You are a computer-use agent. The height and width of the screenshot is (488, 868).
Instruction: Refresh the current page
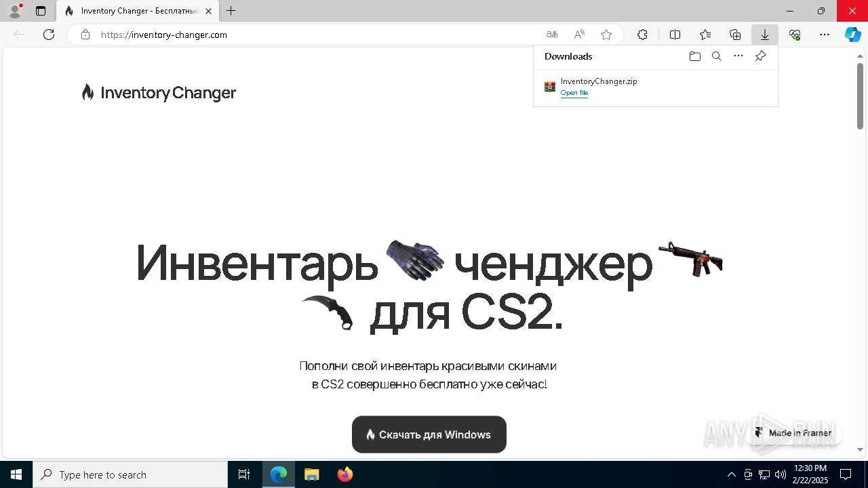click(49, 35)
